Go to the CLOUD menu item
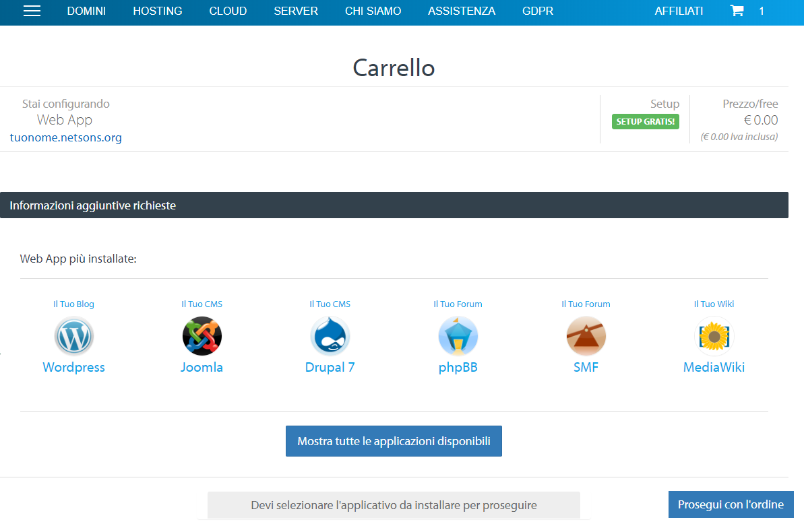804x532 pixels. tap(228, 11)
